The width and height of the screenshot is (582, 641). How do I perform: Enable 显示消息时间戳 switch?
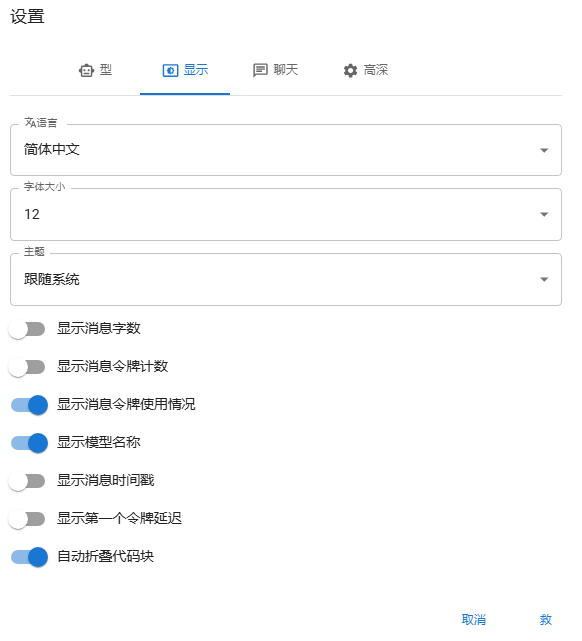[x=28, y=481]
